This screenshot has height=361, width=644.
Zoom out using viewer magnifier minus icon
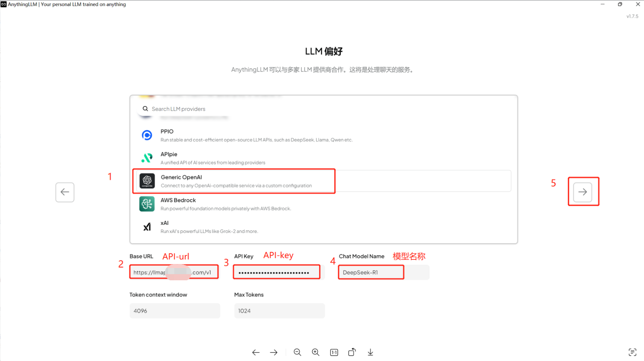tap(297, 352)
